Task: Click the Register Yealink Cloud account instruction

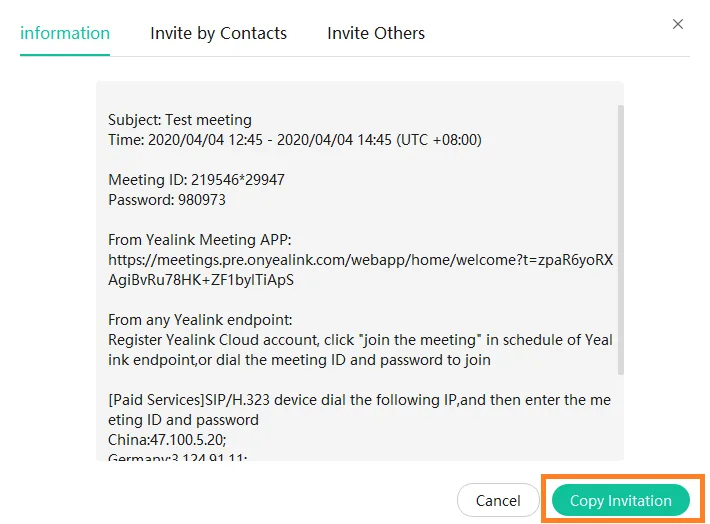Action: 360,340
